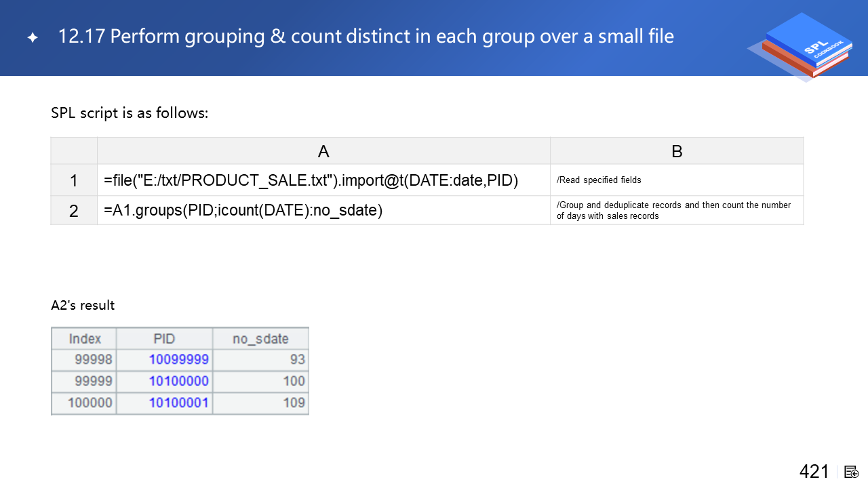The image size is (868, 488).
Task: Click row header 2 in script grid
Action: point(74,211)
